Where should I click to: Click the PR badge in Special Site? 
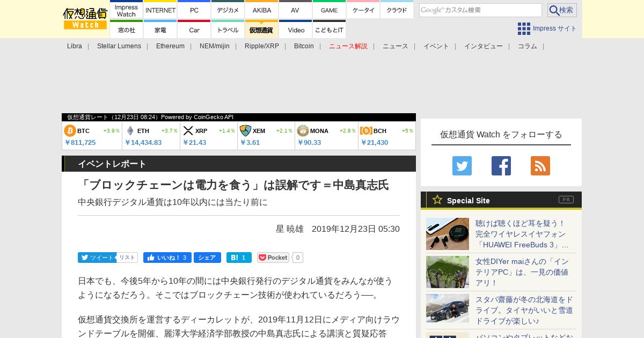[x=566, y=200]
